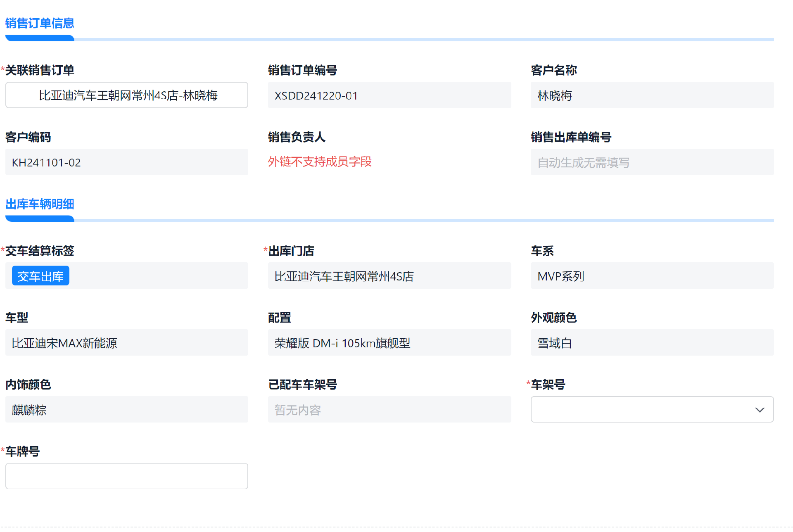Click the empty 车架号 combo box

[640, 410]
